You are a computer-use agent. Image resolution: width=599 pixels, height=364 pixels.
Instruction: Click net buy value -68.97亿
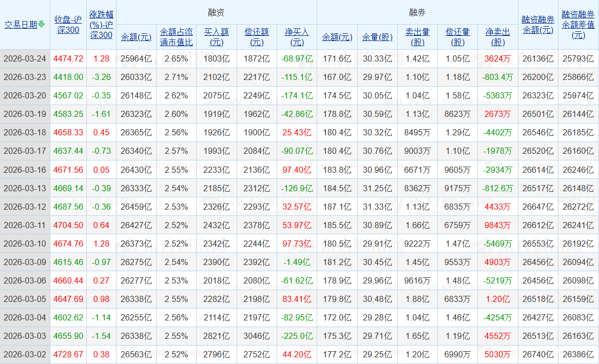[297, 59]
